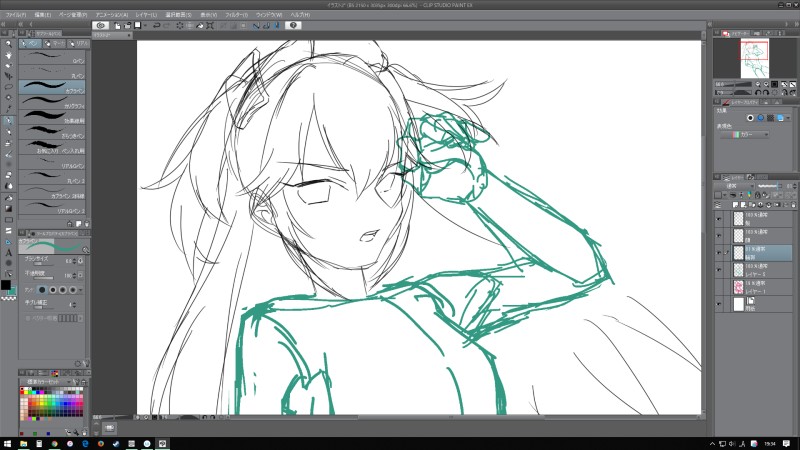
Task: Click the Navigator canvas thumbnail
Action: click(755, 59)
